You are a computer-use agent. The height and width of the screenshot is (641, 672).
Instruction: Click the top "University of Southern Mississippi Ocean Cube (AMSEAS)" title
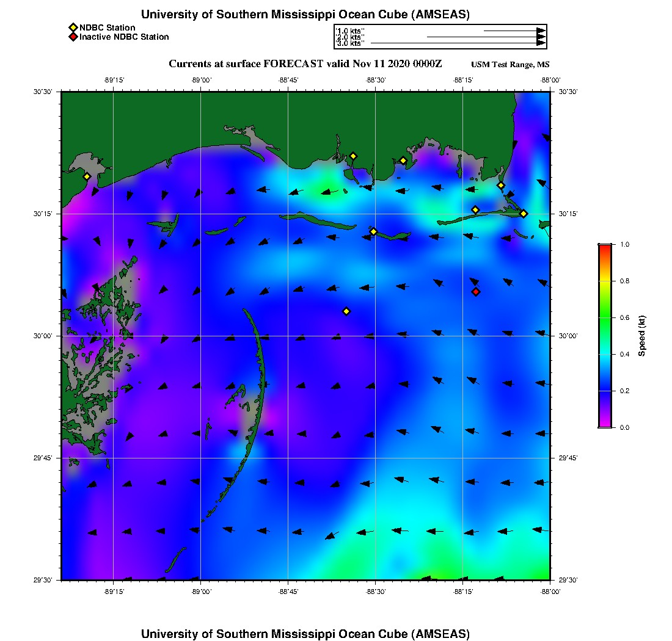click(305, 15)
